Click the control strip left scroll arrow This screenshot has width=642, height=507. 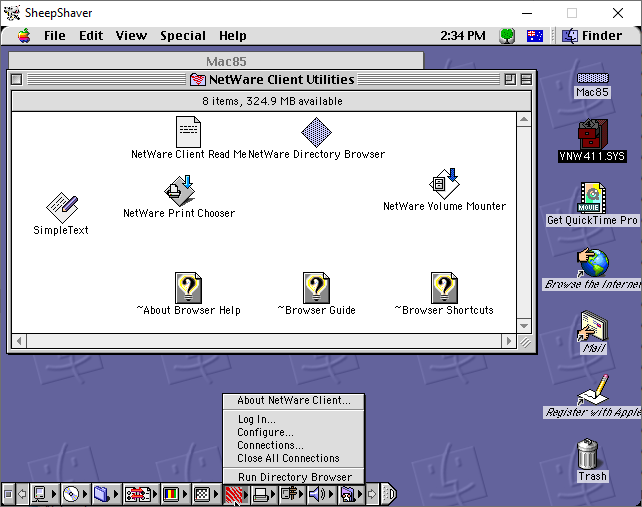pyautogui.click(x=23, y=494)
